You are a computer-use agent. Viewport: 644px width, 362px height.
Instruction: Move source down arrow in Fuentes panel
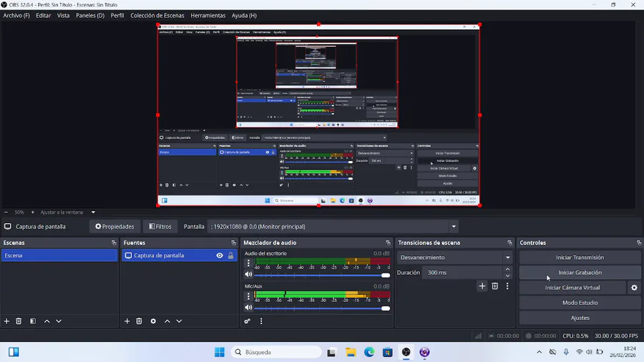[x=179, y=321]
